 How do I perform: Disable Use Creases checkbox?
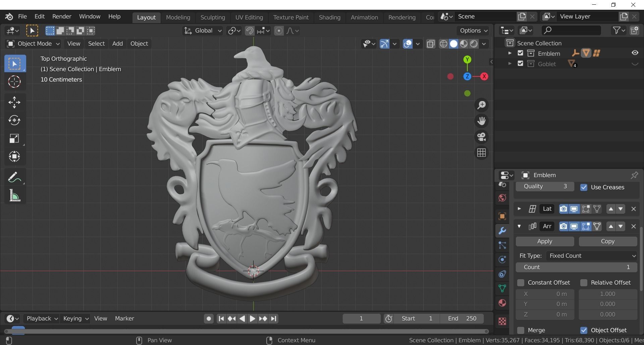(584, 187)
